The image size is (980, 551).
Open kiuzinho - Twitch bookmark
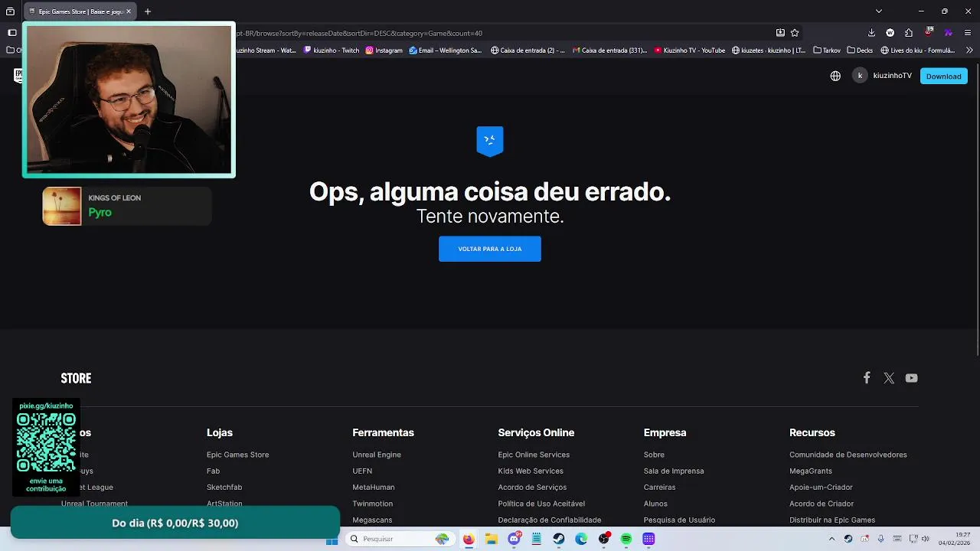(332, 51)
